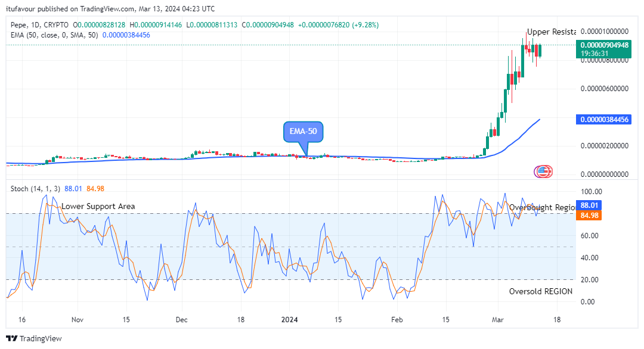The image size is (644, 349).
Task: Click the Upper Resistance text annotation
Action: click(x=551, y=32)
